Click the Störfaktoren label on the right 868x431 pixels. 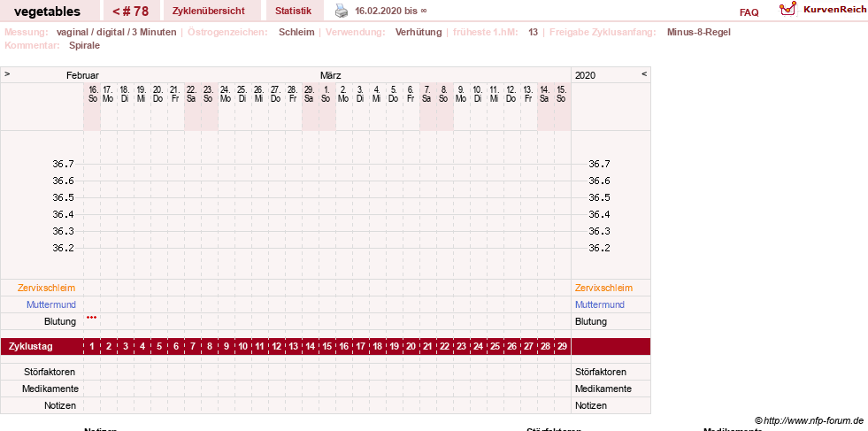[601, 373]
